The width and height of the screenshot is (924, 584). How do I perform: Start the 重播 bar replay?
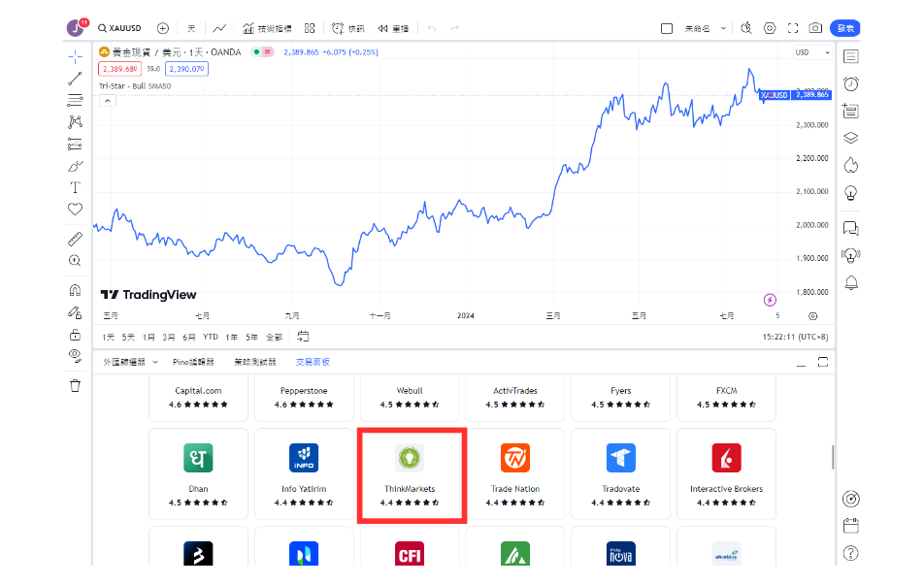point(393,28)
